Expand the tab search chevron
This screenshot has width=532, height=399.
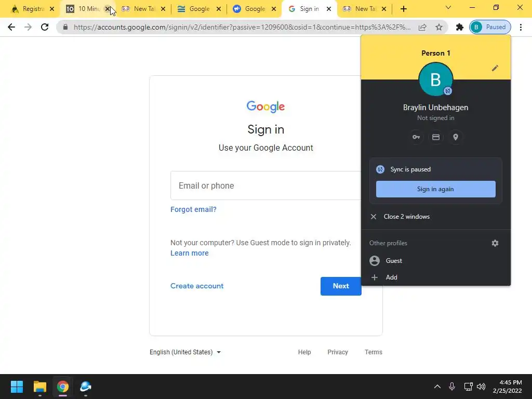point(448,7)
